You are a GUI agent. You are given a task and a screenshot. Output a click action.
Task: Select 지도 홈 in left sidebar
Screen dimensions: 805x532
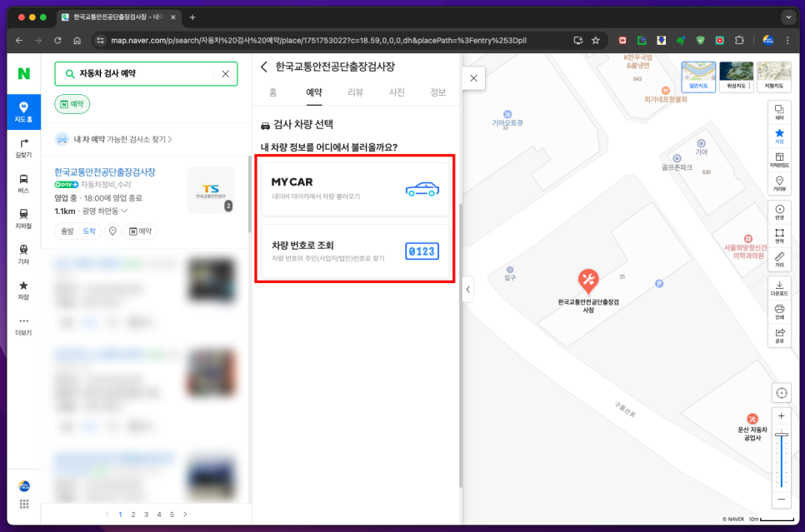[23, 112]
